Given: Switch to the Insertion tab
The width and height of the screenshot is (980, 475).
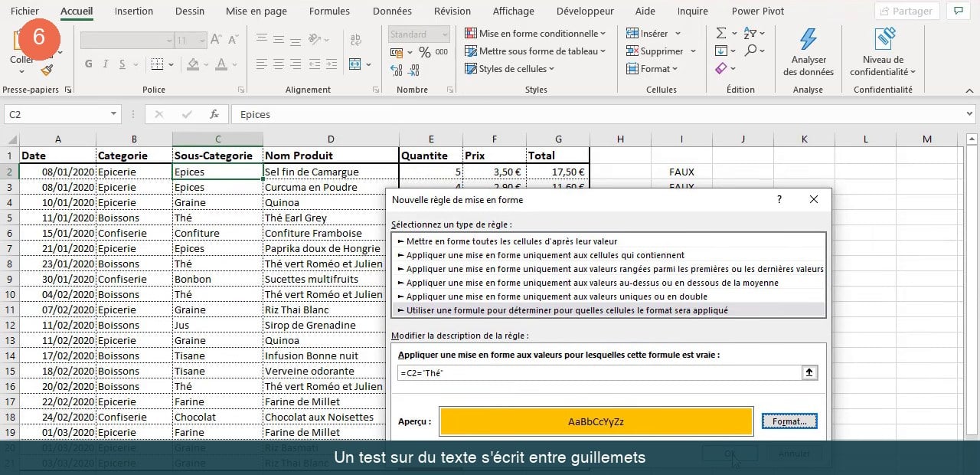Looking at the screenshot, I should pos(134,11).
